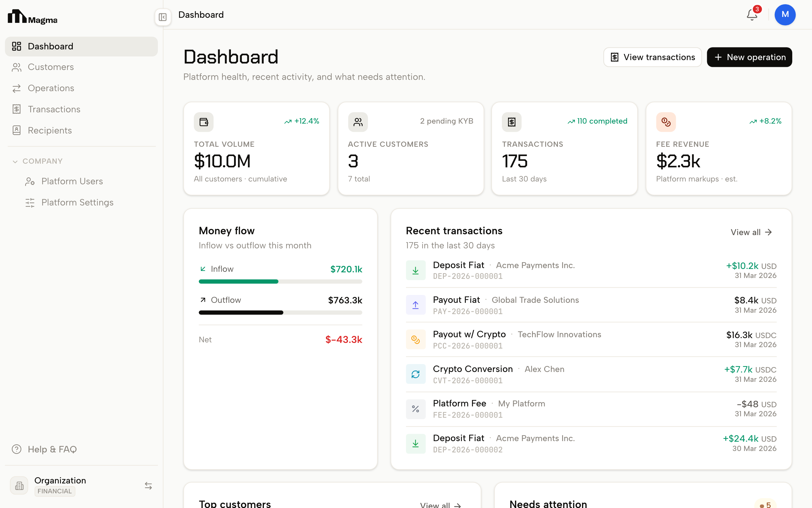Open the notifications bell
This screenshot has height=508, width=812.
pyautogui.click(x=752, y=15)
